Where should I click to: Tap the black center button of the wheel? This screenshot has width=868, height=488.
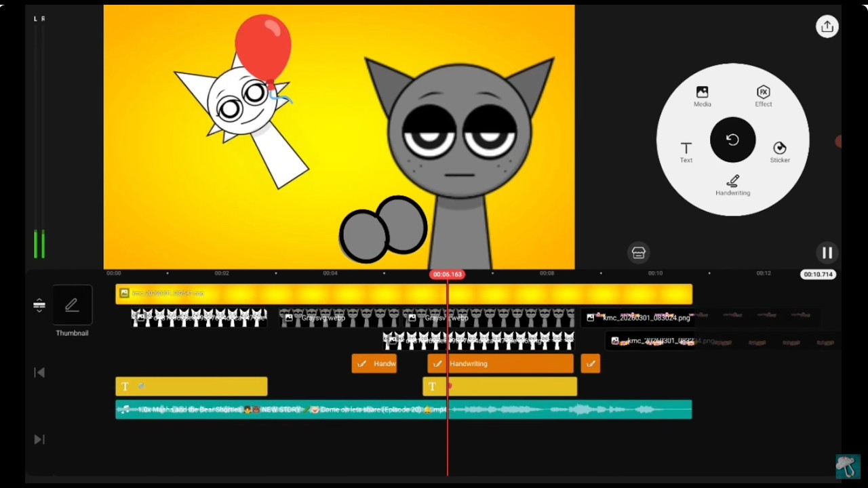(732, 140)
